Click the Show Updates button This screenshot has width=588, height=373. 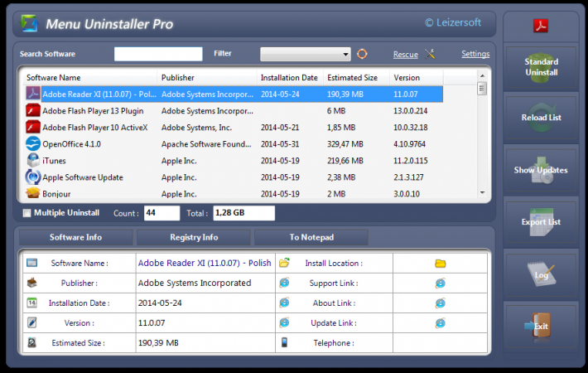[x=541, y=170]
